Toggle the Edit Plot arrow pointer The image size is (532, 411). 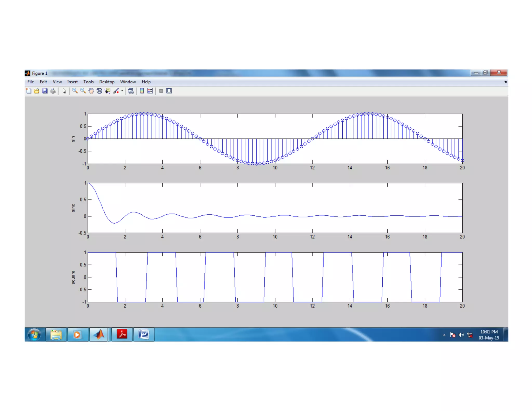click(x=64, y=91)
